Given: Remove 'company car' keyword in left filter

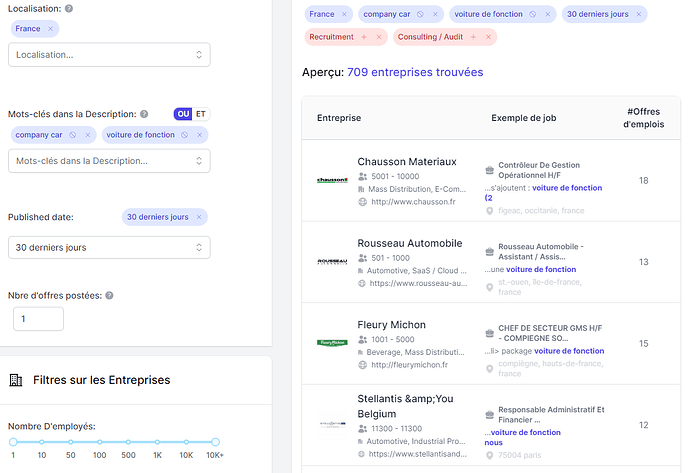Looking at the screenshot, I should point(88,135).
